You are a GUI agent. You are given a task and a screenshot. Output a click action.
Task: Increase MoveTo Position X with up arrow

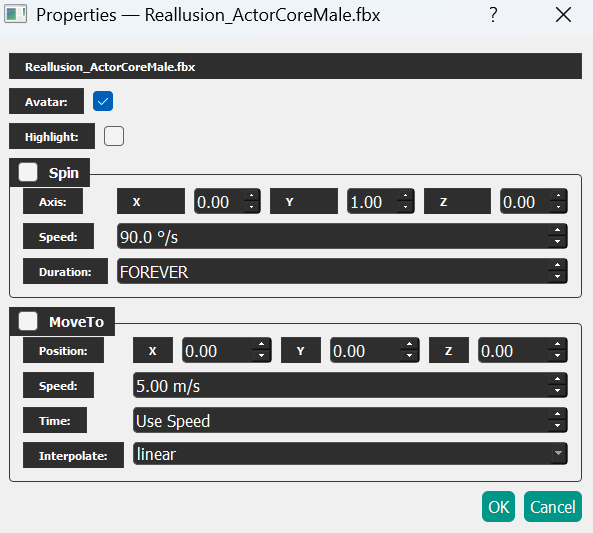click(x=261, y=344)
